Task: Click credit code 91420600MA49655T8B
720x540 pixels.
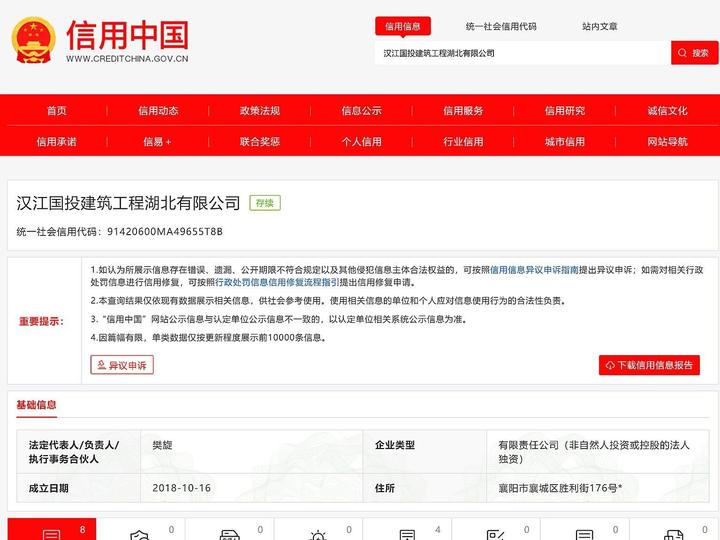Action: [165, 231]
